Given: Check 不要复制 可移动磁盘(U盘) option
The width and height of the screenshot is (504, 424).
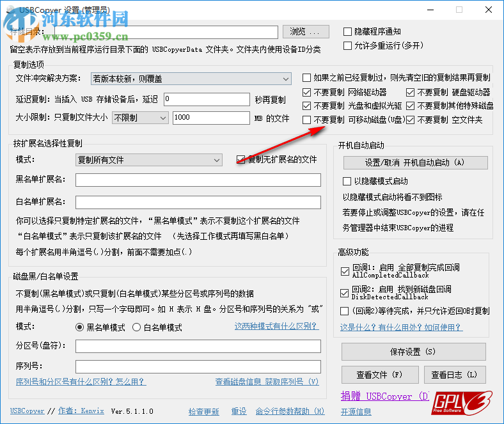Looking at the screenshot, I should 306,120.
